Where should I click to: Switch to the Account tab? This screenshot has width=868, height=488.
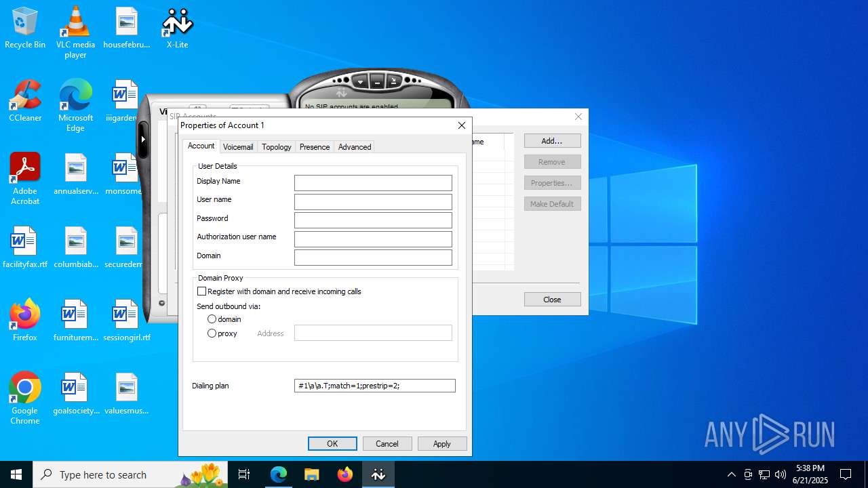(201, 146)
